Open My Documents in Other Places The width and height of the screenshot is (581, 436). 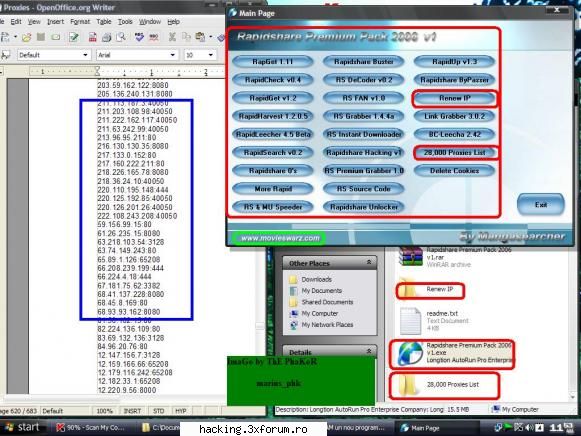(x=322, y=291)
